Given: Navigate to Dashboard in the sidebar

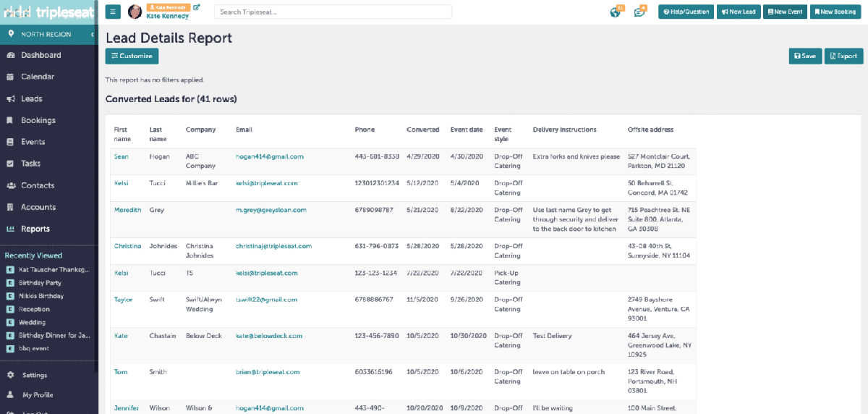Looking at the screenshot, I should click(41, 55).
